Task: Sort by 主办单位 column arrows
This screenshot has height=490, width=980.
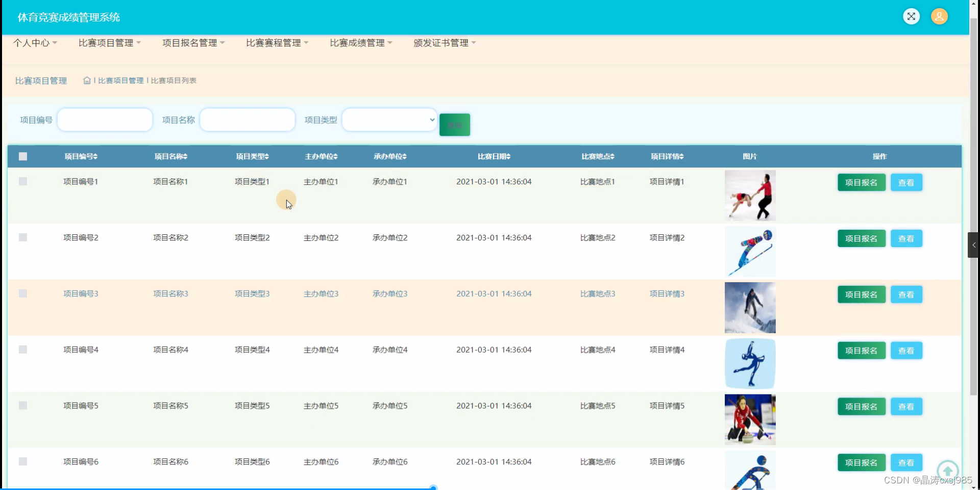Action: click(x=335, y=157)
